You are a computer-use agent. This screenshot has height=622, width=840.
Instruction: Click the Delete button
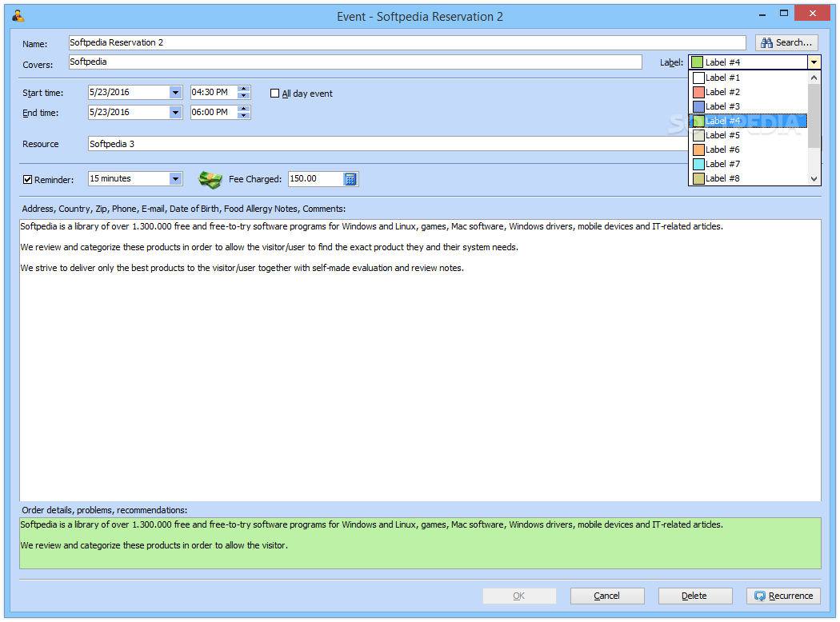point(695,596)
